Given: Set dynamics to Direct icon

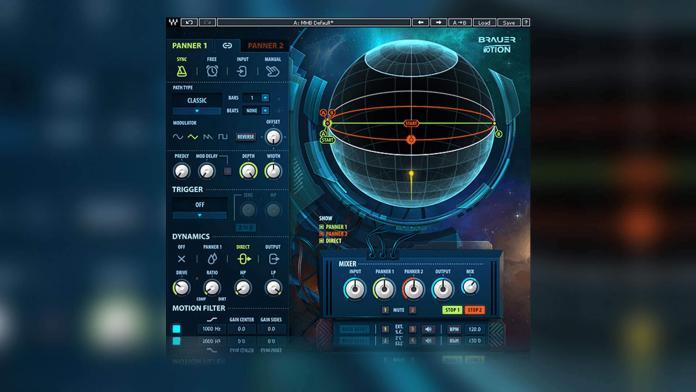Looking at the screenshot, I should [243, 259].
